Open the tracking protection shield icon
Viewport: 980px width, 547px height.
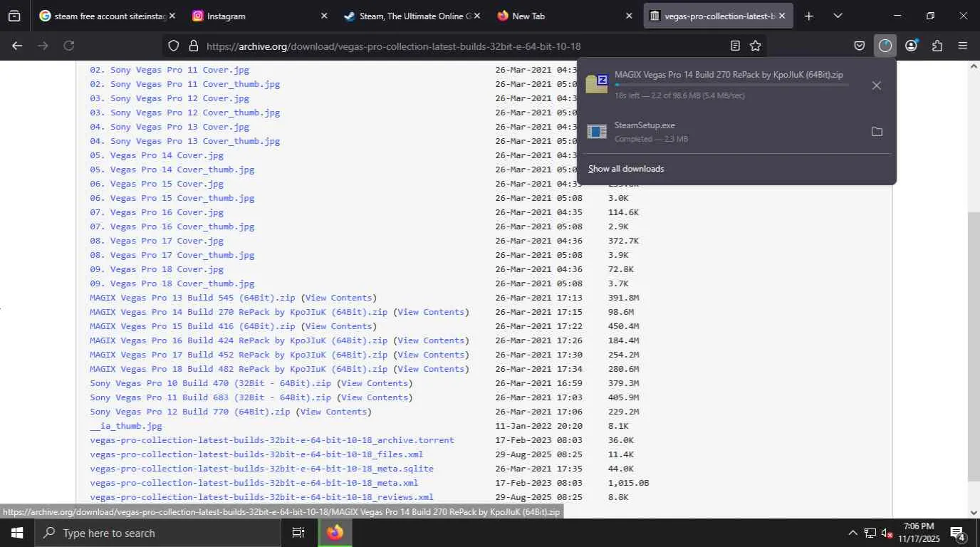173,46
